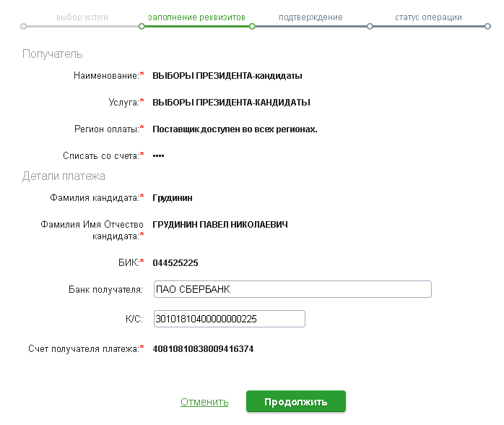Click recipient account number 40810810838009416374
Screen dimensions: 504x425
click(203, 349)
